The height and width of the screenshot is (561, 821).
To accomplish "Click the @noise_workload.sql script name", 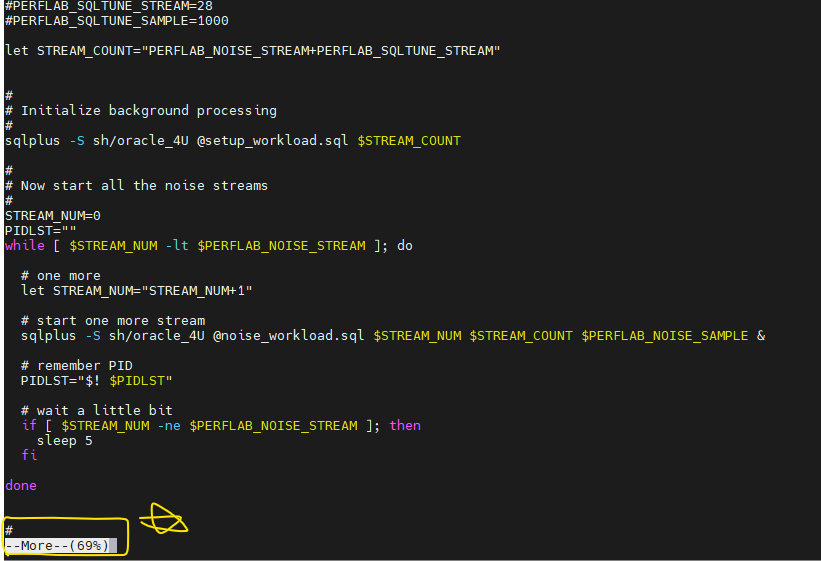I will click(x=289, y=336).
